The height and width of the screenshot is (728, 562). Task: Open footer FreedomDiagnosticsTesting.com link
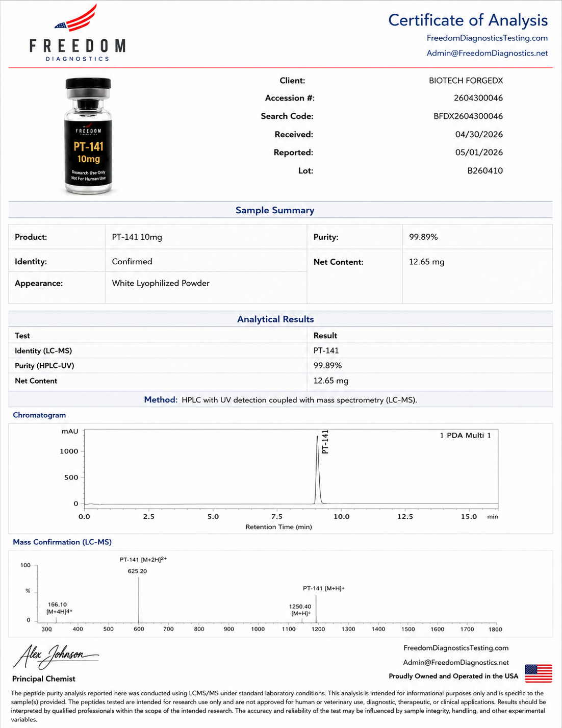click(456, 648)
